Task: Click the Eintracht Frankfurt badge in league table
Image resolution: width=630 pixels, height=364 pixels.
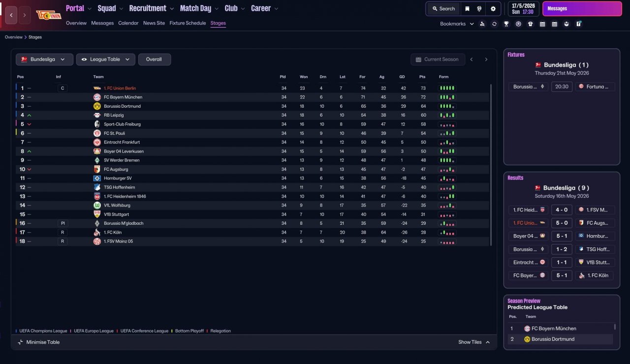Action: pos(97,142)
